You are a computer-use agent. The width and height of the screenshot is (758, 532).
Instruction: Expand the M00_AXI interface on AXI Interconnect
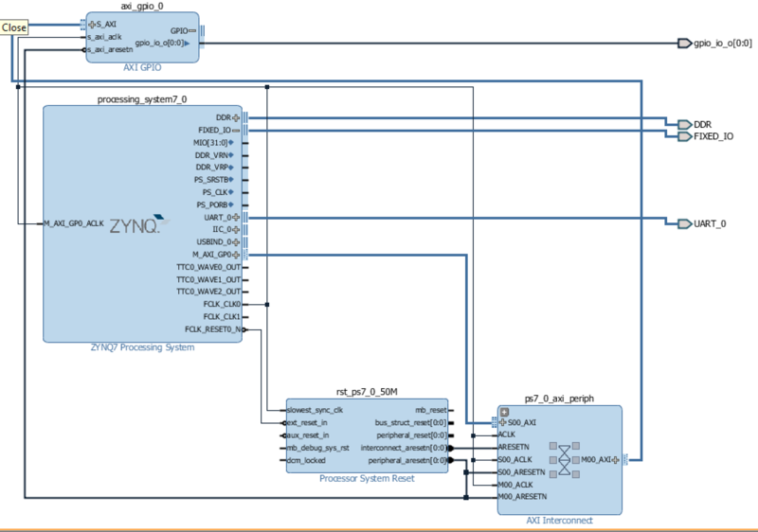point(615,460)
